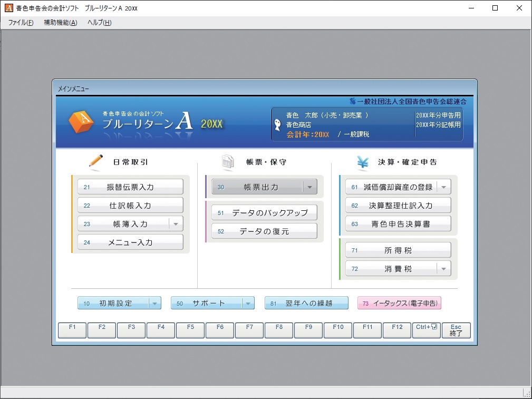Open 73 イータックス(電子申告)
Image resolution: width=532 pixels, height=399 pixels.
coord(399,303)
